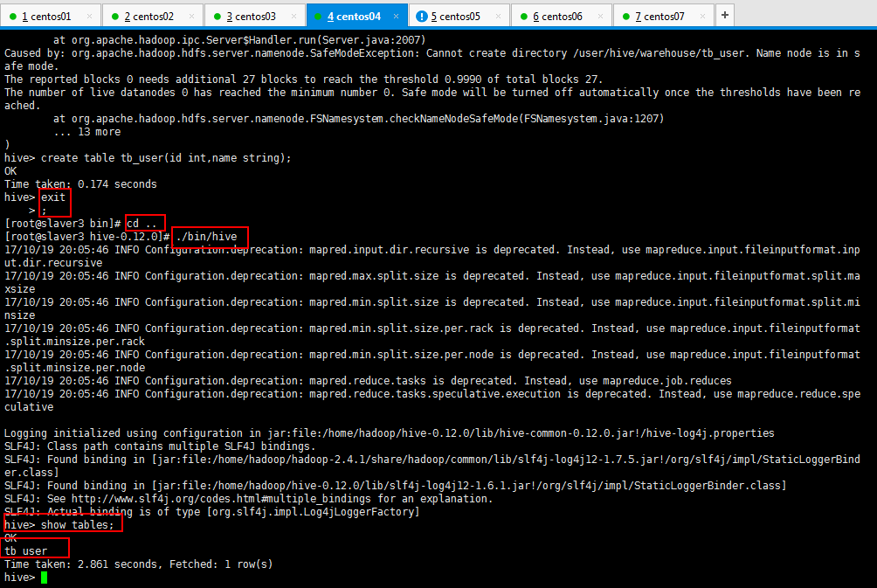The height and width of the screenshot is (588, 877).
Task: Close the centos04 session tab
Action: [397, 17]
